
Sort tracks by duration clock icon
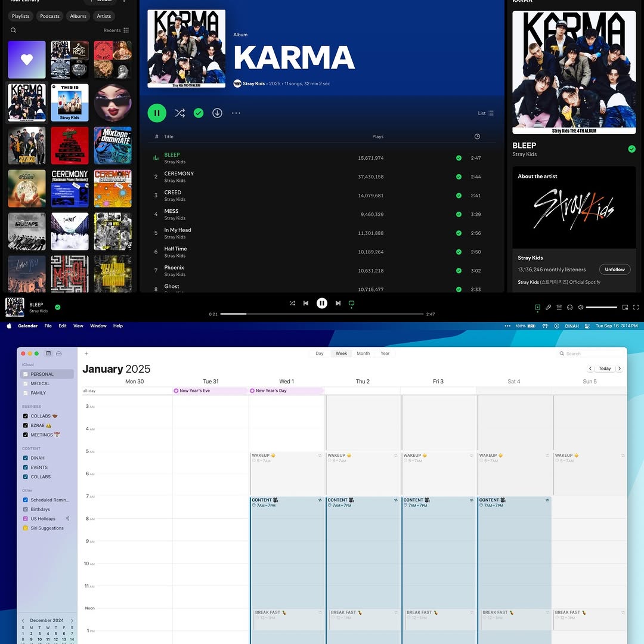[477, 137]
